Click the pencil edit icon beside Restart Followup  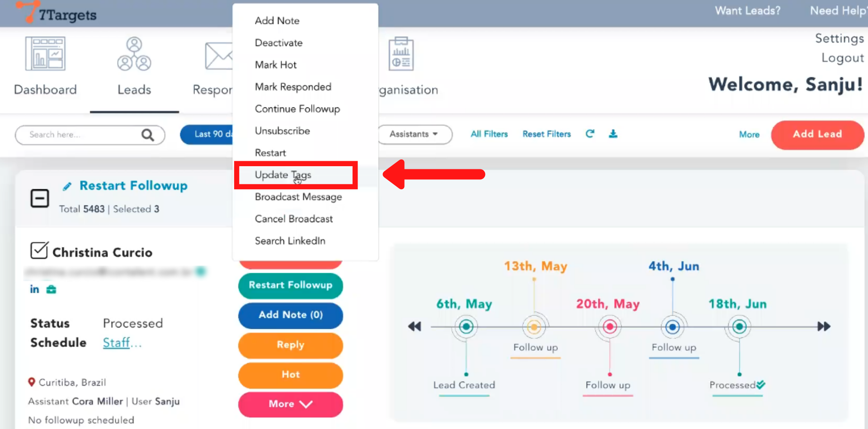[67, 186]
